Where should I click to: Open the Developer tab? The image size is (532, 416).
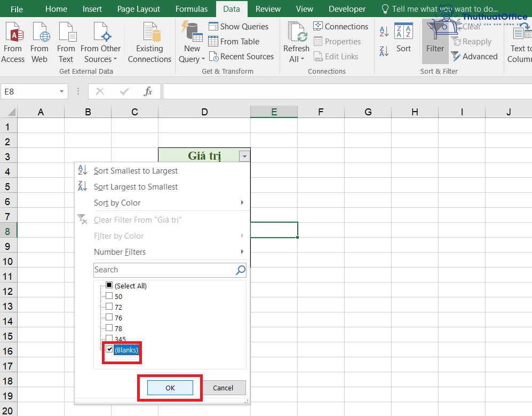pyautogui.click(x=347, y=9)
